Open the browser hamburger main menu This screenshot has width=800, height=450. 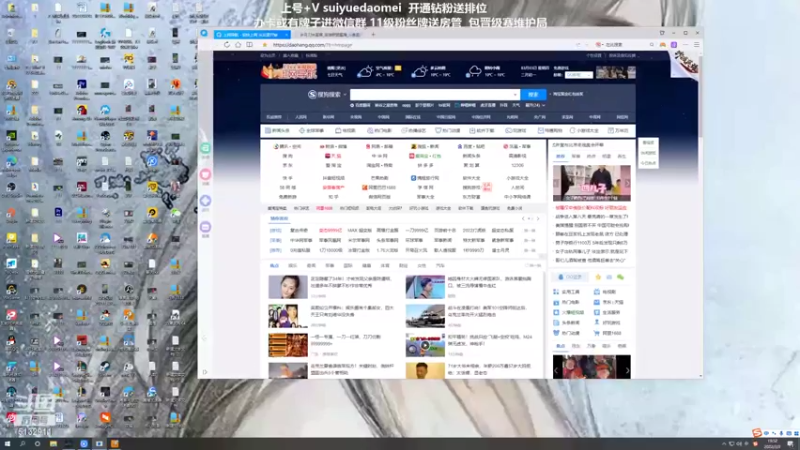pyautogui.click(x=696, y=45)
